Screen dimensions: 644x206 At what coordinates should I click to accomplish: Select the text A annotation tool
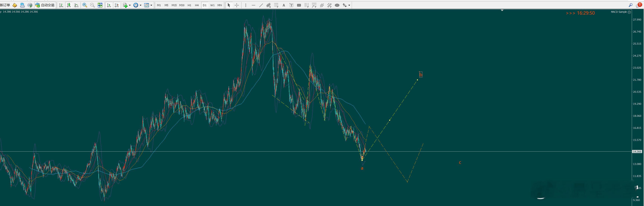click(x=284, y=5)
